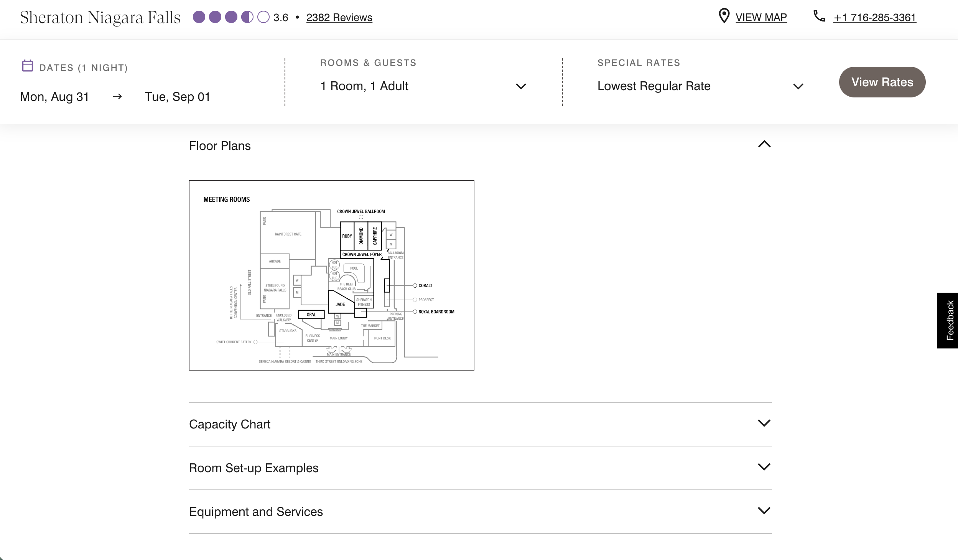Click the phone handset icon
The height and width of the screenshot is (560, 958).
click(819, 16)
